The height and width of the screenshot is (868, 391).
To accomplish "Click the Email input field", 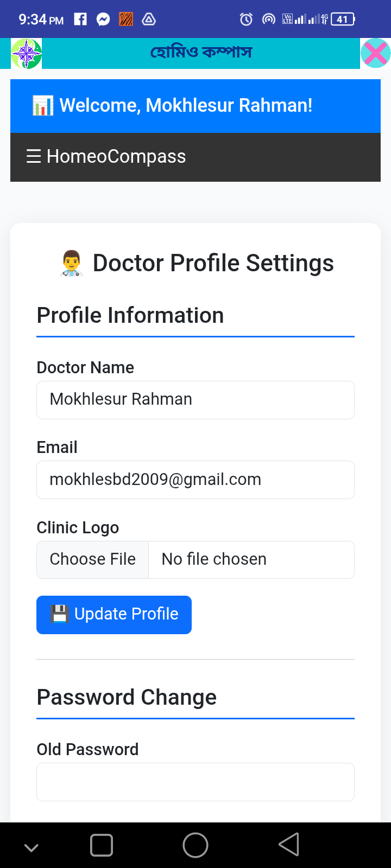I will (x=195, y=480).
